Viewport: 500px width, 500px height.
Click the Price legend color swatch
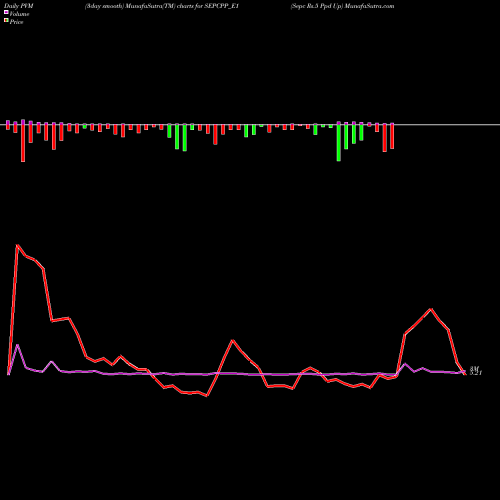coord(6,21)
